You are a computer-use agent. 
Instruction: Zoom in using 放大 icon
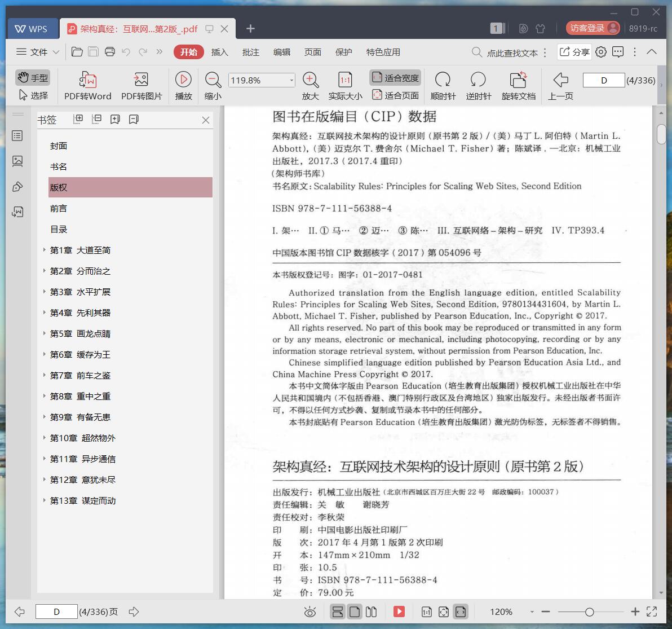click(310, 86)
